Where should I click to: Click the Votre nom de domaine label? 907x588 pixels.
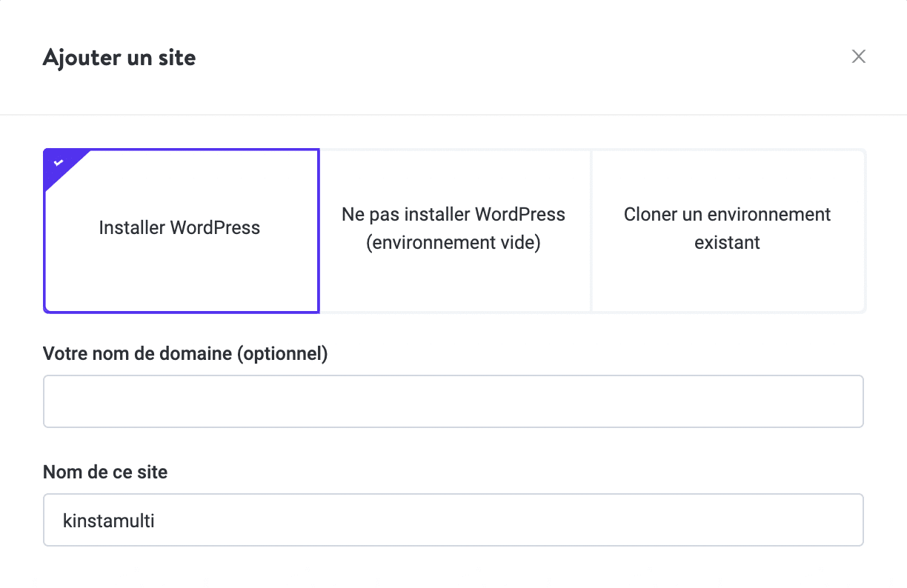[x=185, y=353]
